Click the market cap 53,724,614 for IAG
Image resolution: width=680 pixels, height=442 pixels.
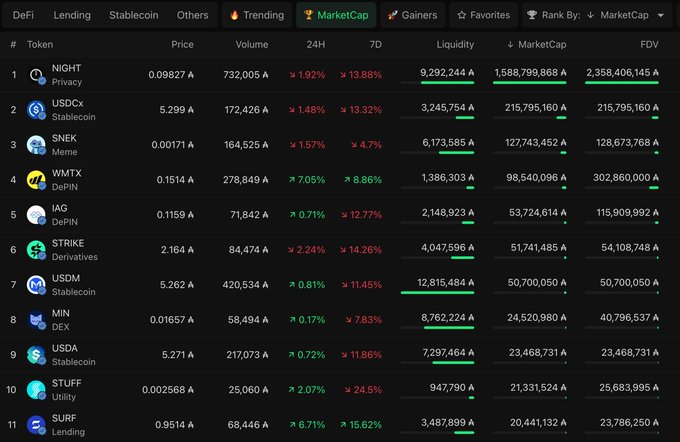(x=538, y=213)
